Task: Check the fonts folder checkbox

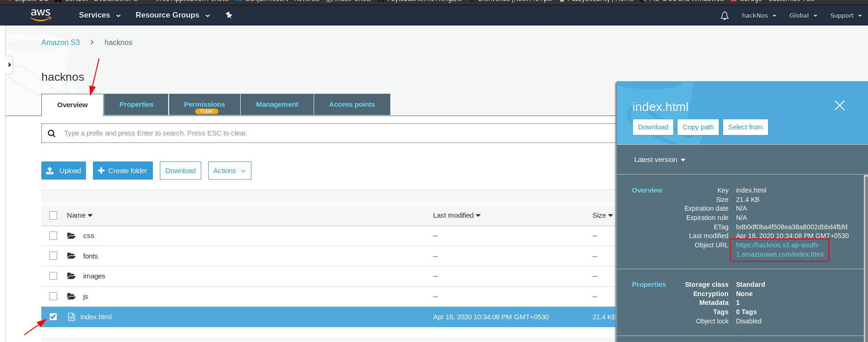Action: [53, 256]
